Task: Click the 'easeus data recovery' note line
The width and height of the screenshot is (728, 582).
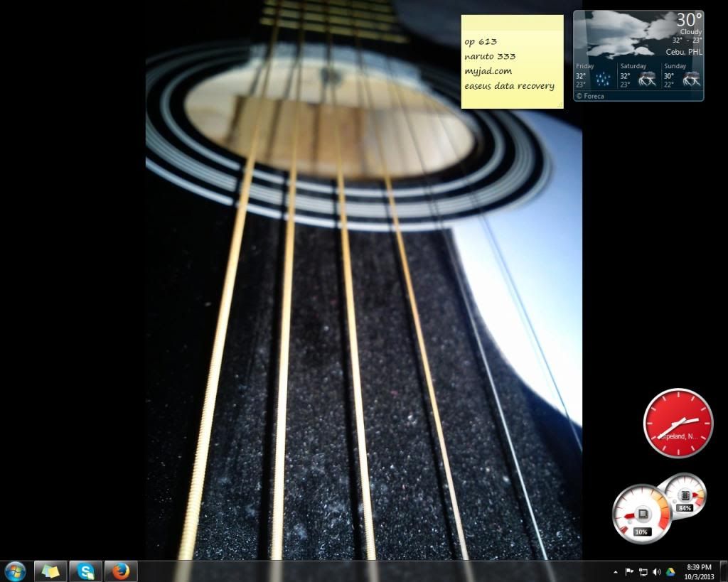Action: pyautogui.click(x=508, y=86)
